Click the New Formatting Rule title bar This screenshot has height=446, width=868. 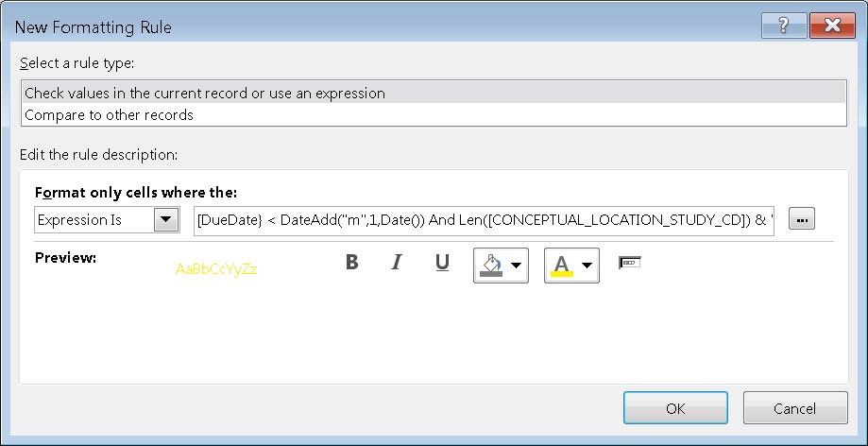(378, 26)
